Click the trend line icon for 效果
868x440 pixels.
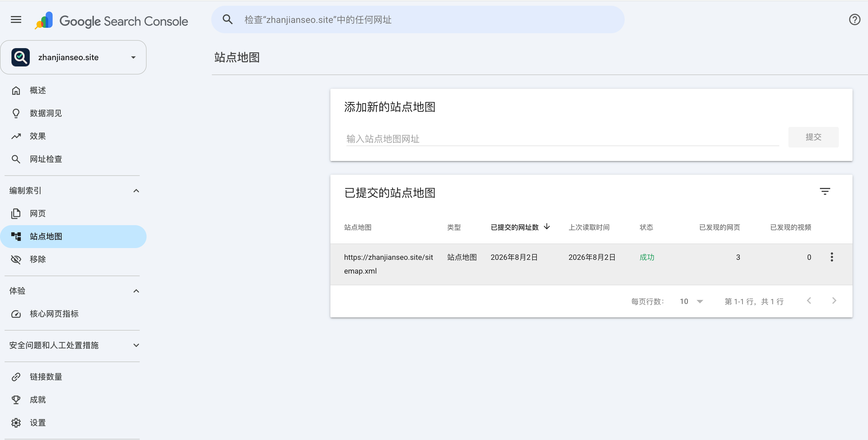16,136
